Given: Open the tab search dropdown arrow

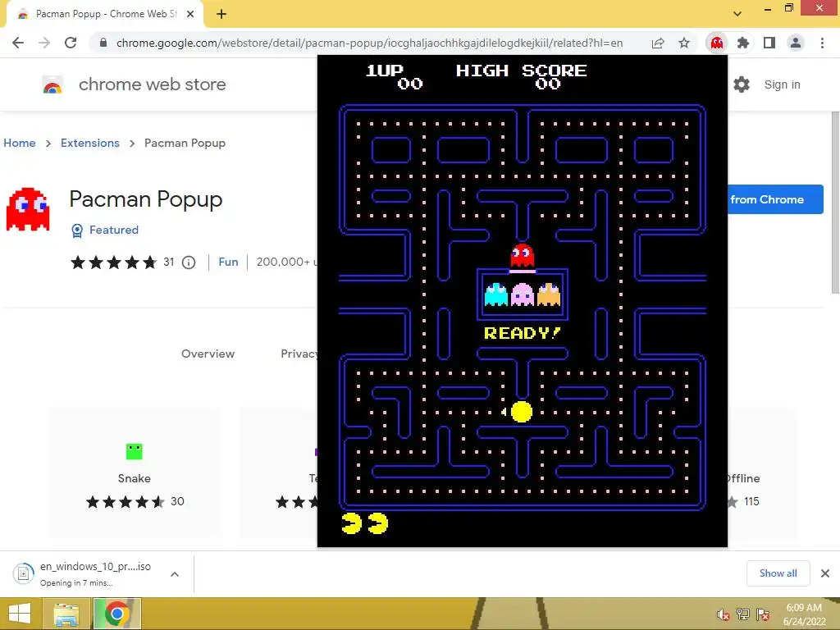Looking at the screenshot, I should 737,15.
